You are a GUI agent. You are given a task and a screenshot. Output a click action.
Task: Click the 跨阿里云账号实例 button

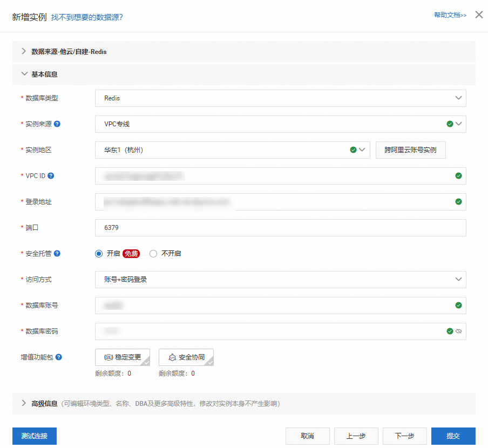point(410,150)
